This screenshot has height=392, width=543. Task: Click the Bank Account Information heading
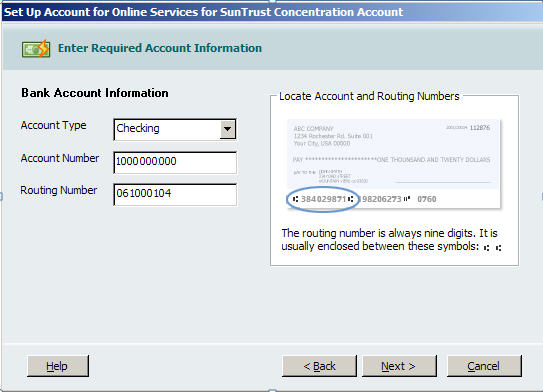(x=95, y=93)
